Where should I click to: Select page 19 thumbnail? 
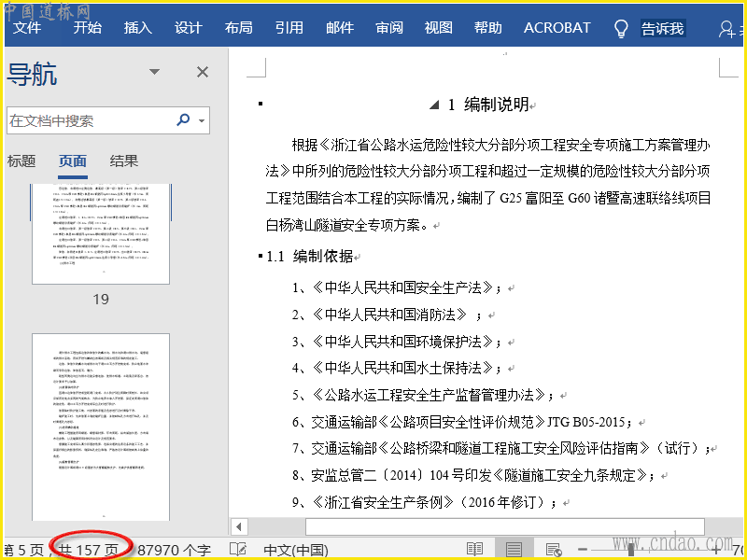101,234
